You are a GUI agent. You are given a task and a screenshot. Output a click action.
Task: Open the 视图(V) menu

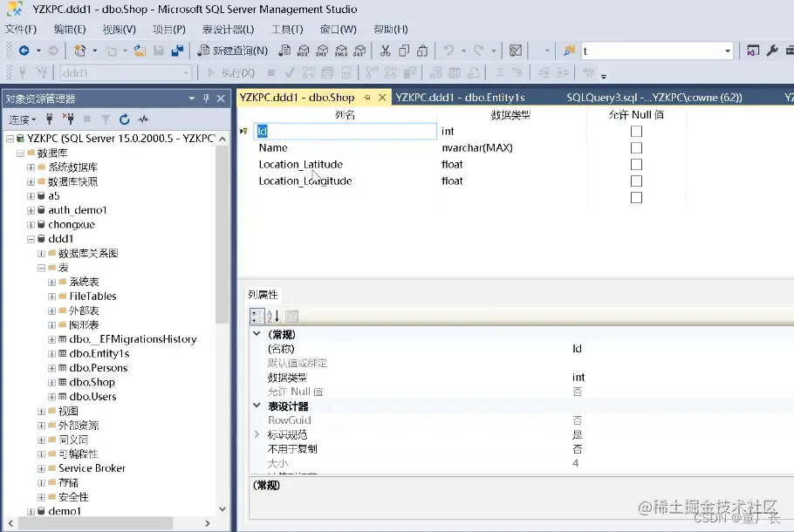[119, 30]
